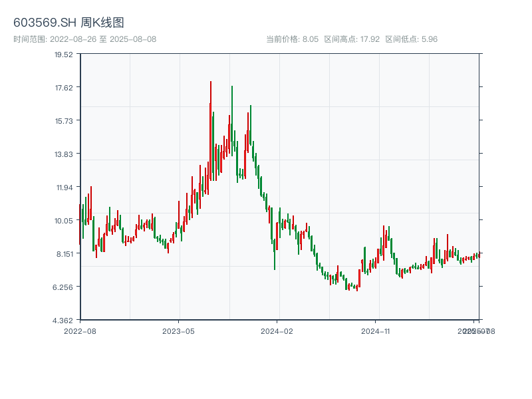
Task: Click the y-axis value 8.151
Action: click(65, 254)
